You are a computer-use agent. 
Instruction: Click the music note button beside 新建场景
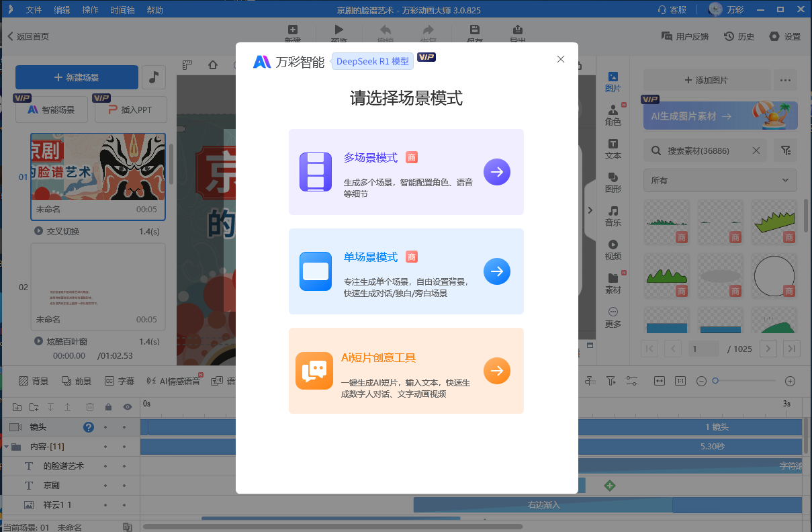coord(154,77)
